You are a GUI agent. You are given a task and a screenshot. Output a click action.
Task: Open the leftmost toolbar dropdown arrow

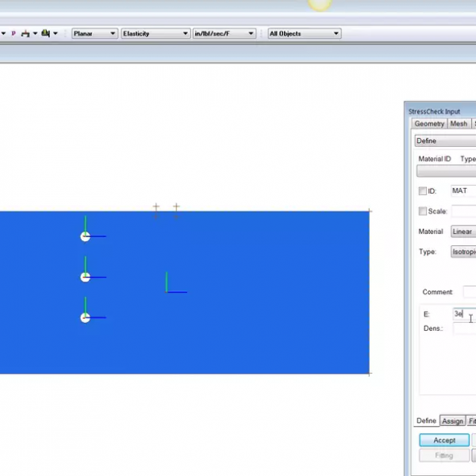(3, 33)
